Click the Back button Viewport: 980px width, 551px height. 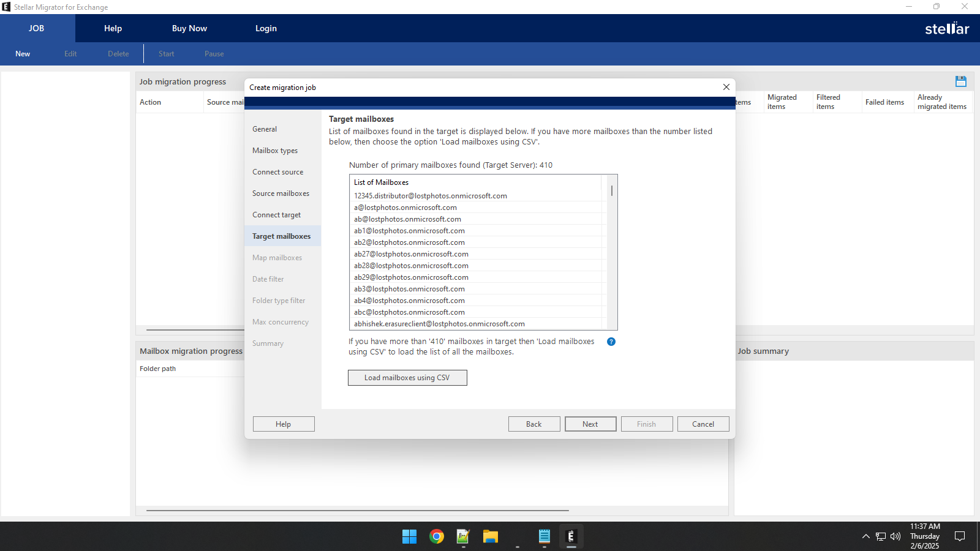[x=534, y=424]
